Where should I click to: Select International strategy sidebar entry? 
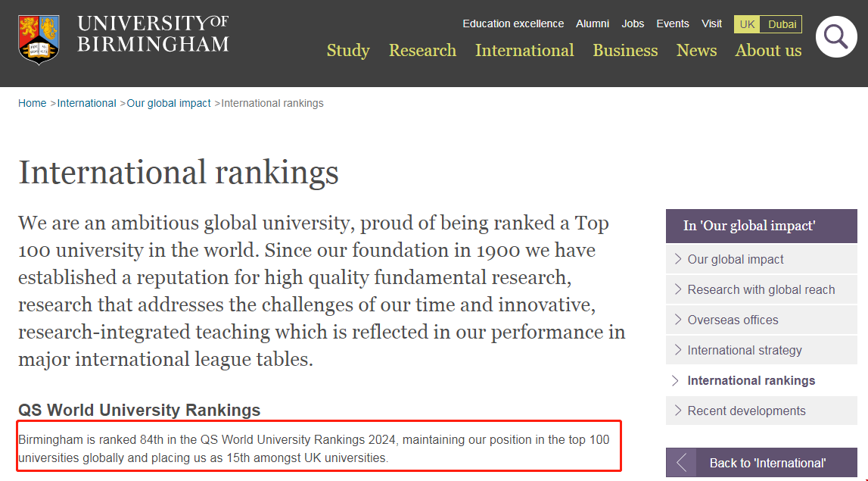pos(744,350)
